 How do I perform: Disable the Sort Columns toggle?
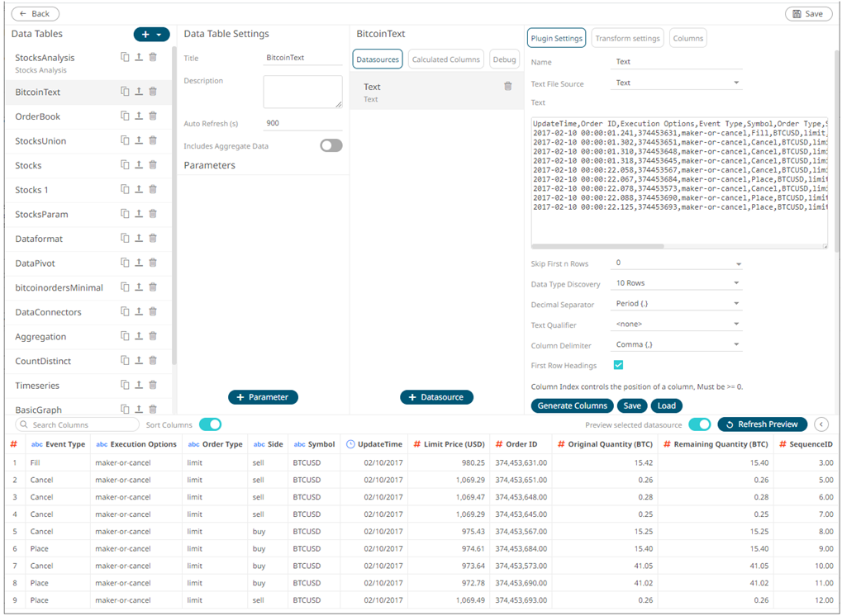[x=210, y=424]
